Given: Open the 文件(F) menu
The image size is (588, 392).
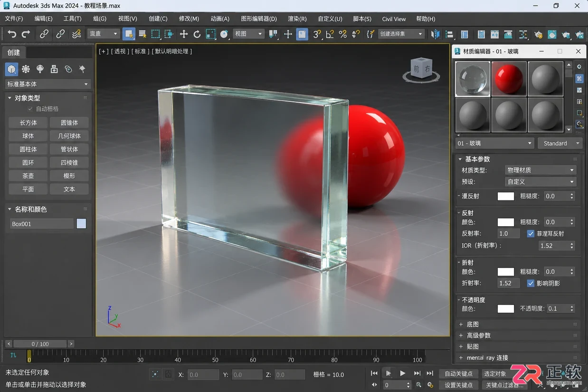Looking at the screenshot, I should [14, 19].
